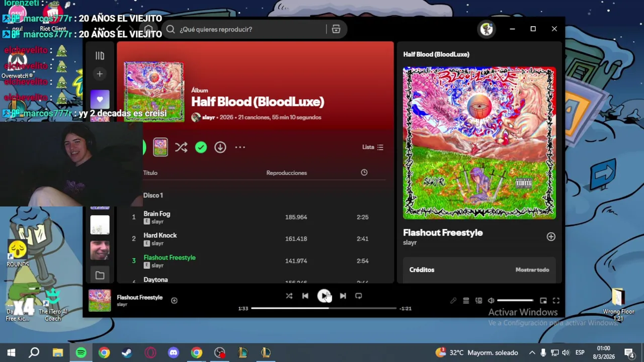
Task: Open the Spotify profile avatar menu
Action: point(487,29)
